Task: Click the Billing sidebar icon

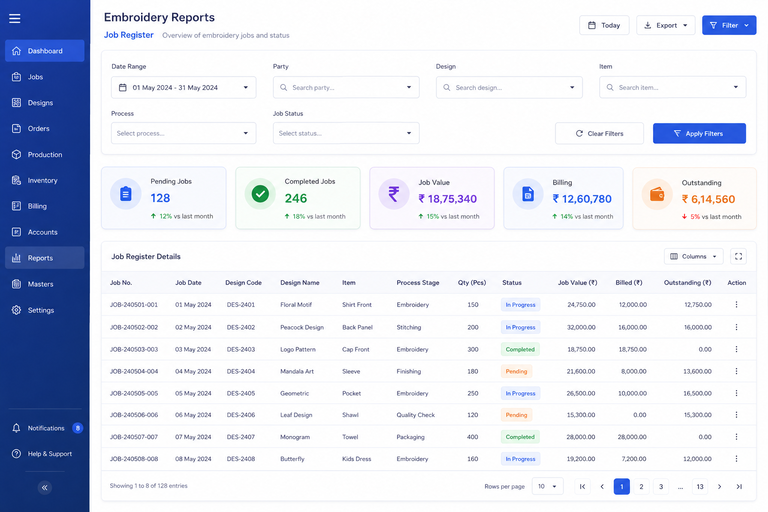Action: (x=16, y=206)
